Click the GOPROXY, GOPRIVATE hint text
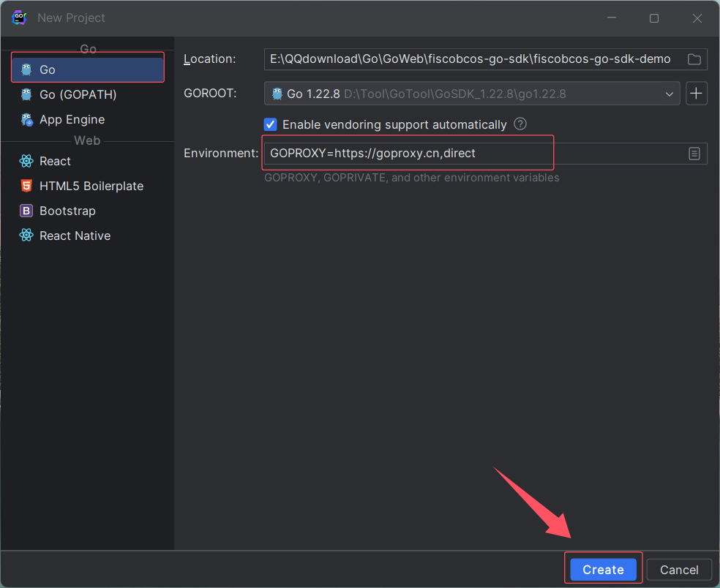720x588 pixels. pos(411,178)
